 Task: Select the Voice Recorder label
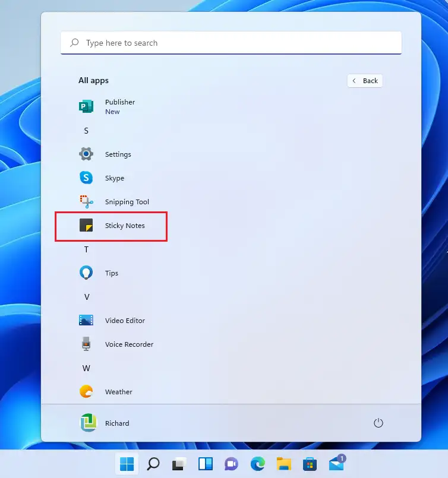tap(130, 344)
